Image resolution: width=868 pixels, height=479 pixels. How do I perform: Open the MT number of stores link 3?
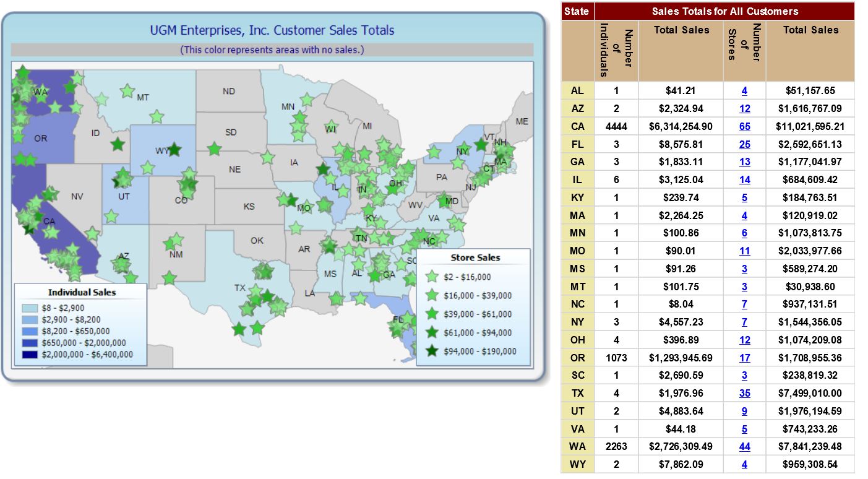coord(744,287)
